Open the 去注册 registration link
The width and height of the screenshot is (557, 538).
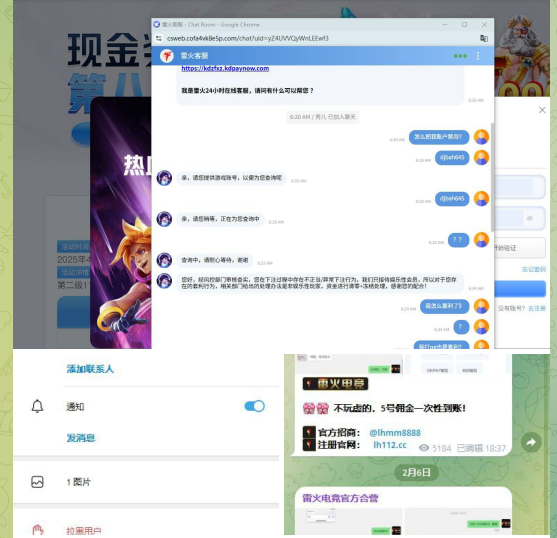[537, 308]
